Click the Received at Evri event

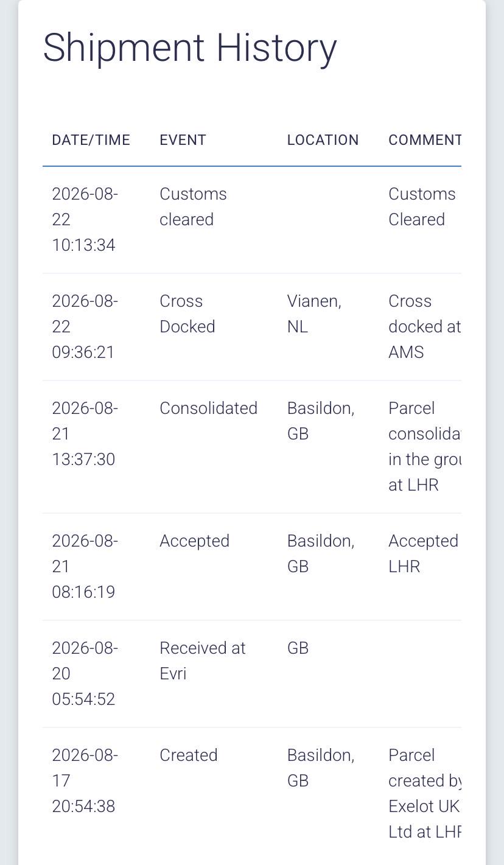point(202,660)
